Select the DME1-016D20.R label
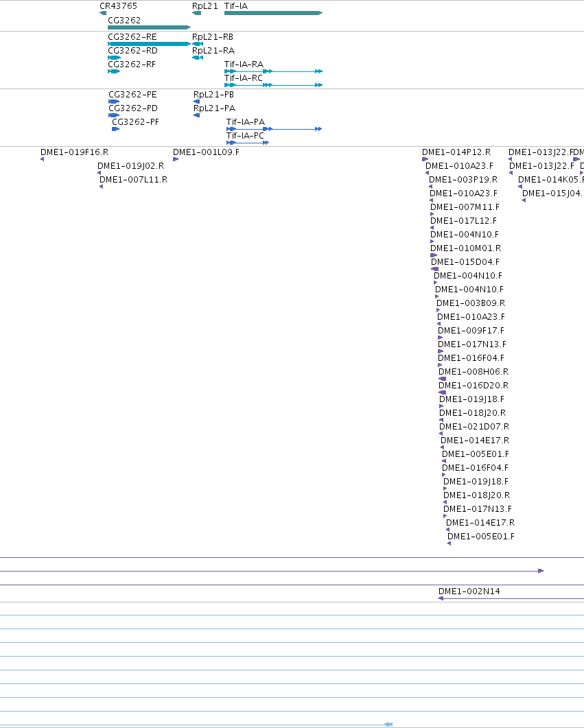Screen dimensions: 584x728 474,386
